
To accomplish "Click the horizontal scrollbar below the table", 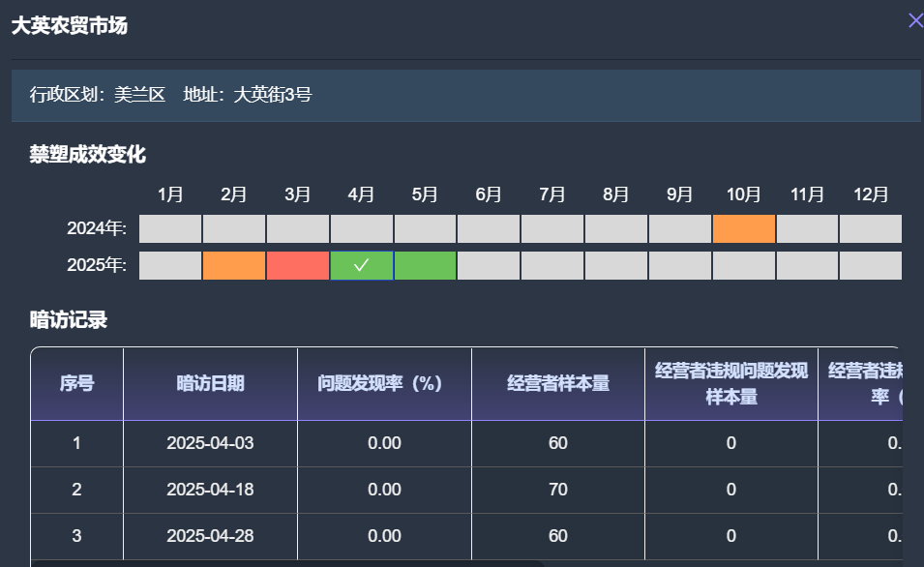I will click(290, 563).
